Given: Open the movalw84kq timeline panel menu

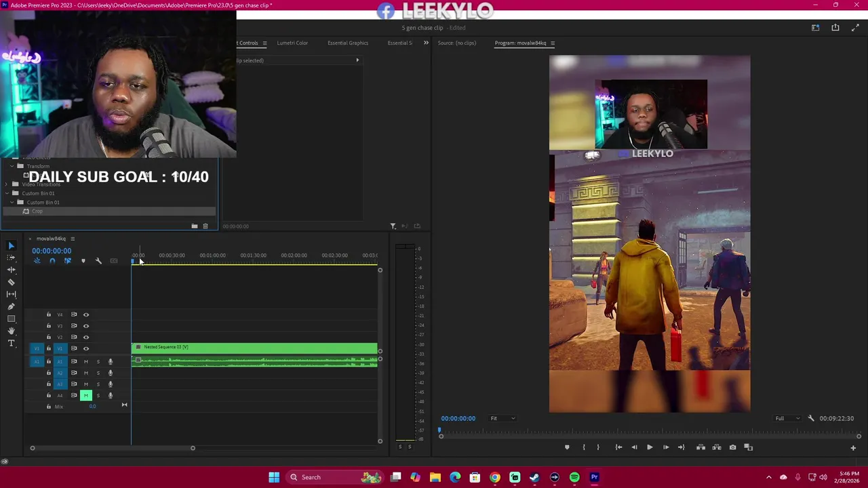Looking at the screenshot, I should pos(73,239).
